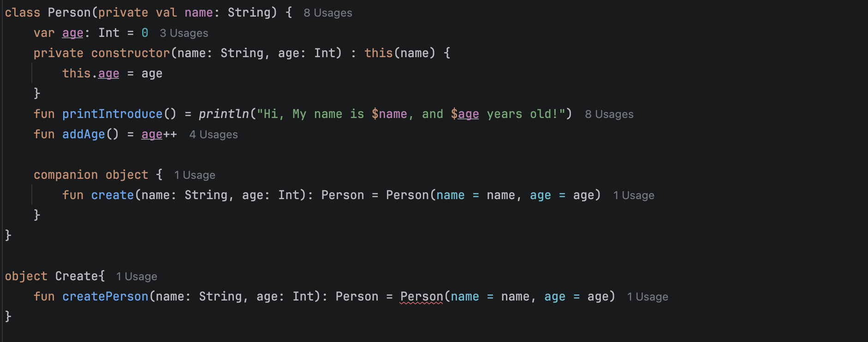Click the $name template in the string

389,114
